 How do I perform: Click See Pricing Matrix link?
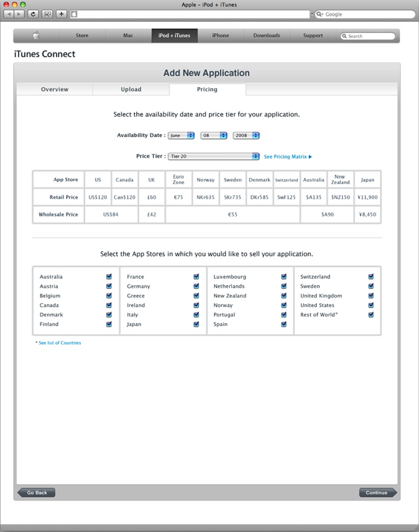tap(288, 157)
